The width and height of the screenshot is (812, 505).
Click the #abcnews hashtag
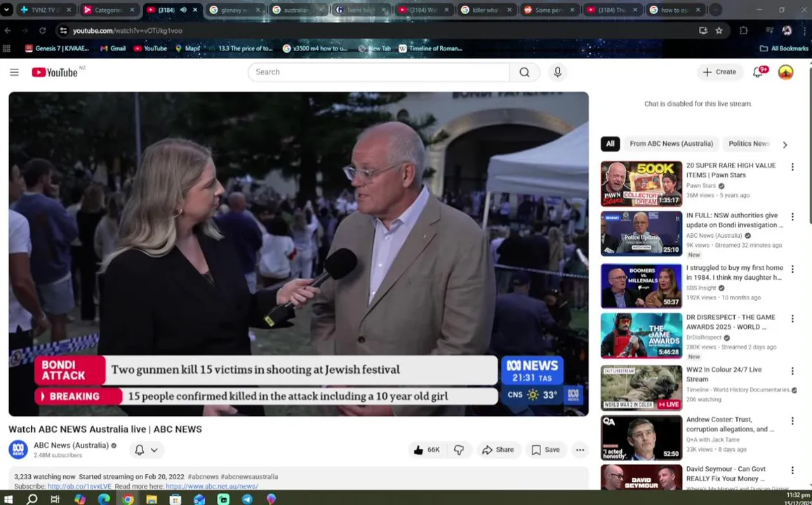203,476
